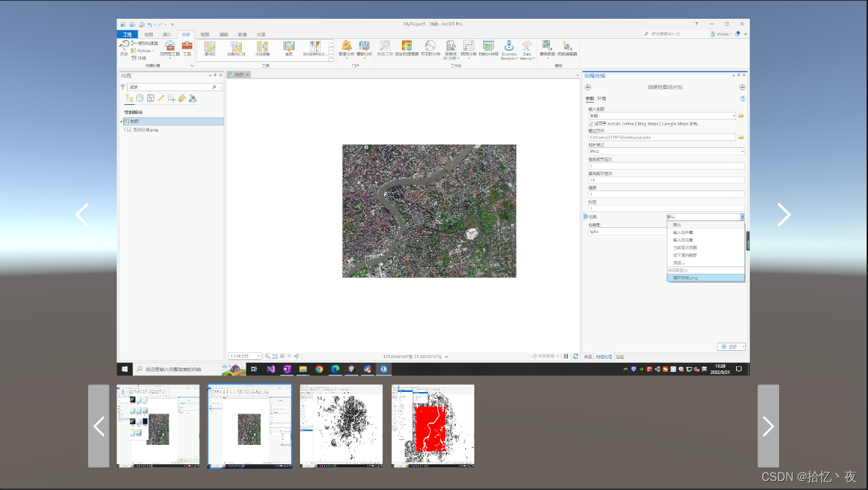Open the Python ribbon button
Viewport: 868px width, 490px height.
point(143,50)
